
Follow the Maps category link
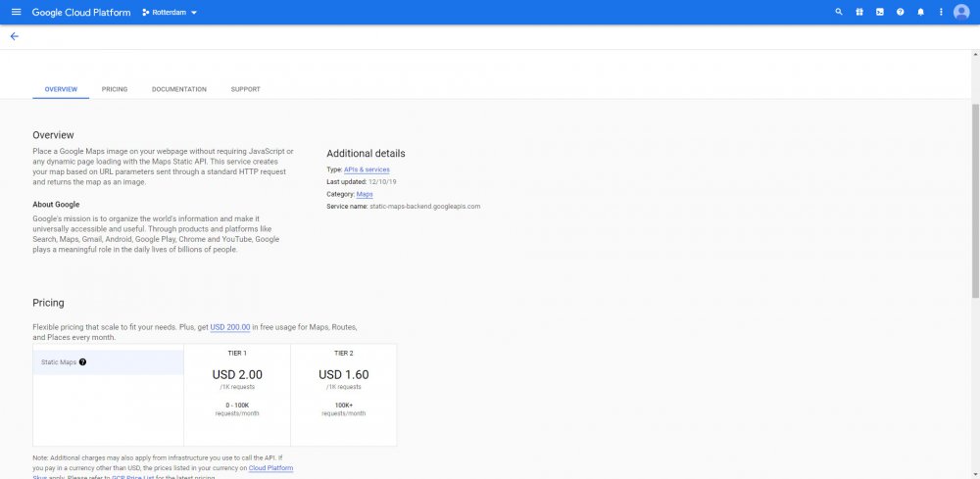click(x=365, y=194)
